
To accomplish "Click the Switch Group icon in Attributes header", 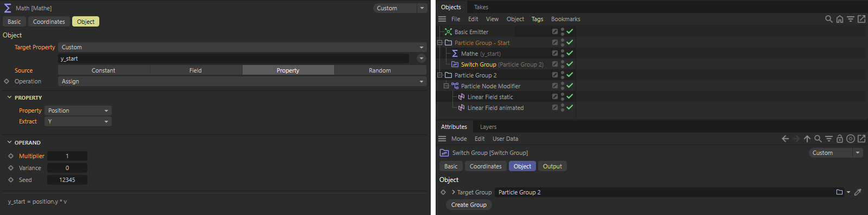I will pos(444,153).
